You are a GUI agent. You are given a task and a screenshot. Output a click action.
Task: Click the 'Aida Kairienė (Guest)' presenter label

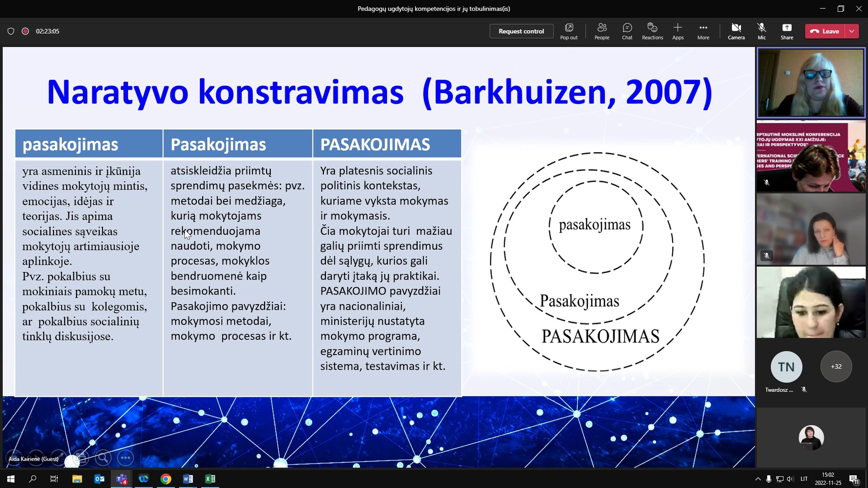33,459
